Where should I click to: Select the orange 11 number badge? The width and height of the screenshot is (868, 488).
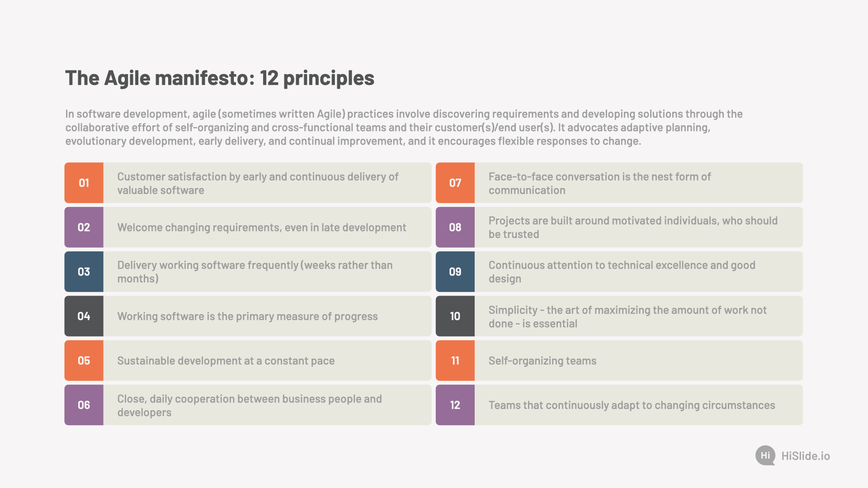click(x=455, y=361)
